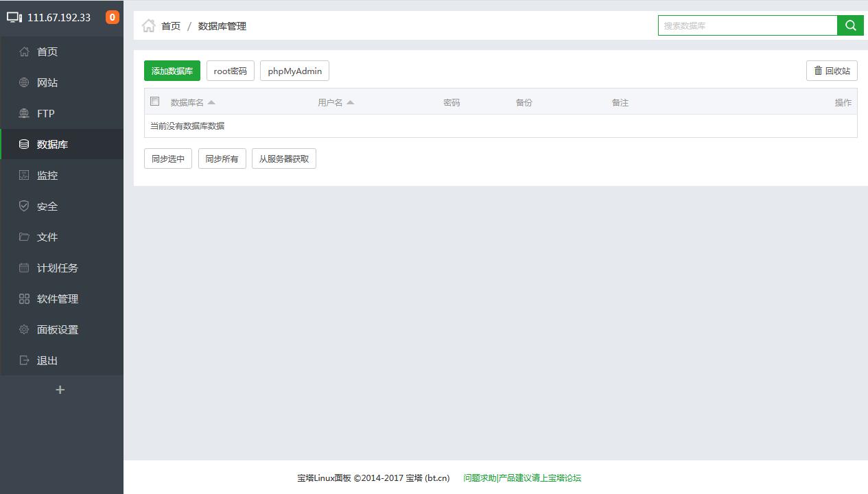Viewport: 868px width, 494px height.
Task: Click the 添加数据库 button
Action: coord(172,70)
